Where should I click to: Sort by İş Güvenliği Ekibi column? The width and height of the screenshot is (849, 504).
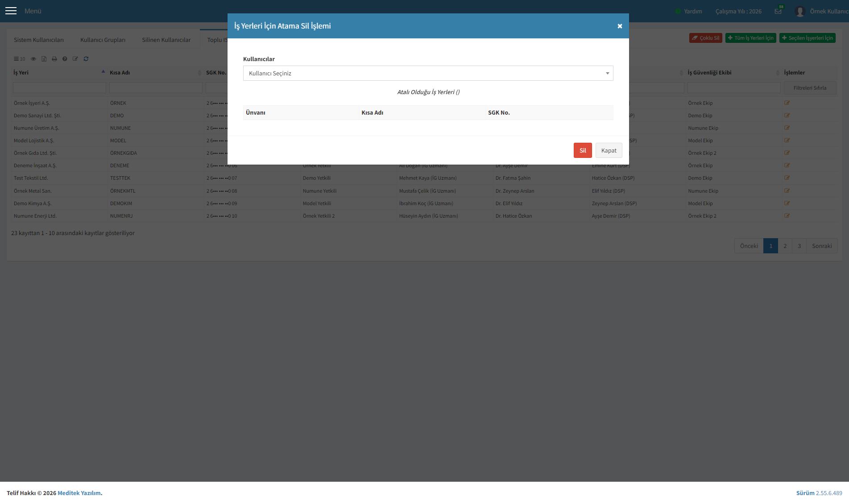(x=733, y=72)
